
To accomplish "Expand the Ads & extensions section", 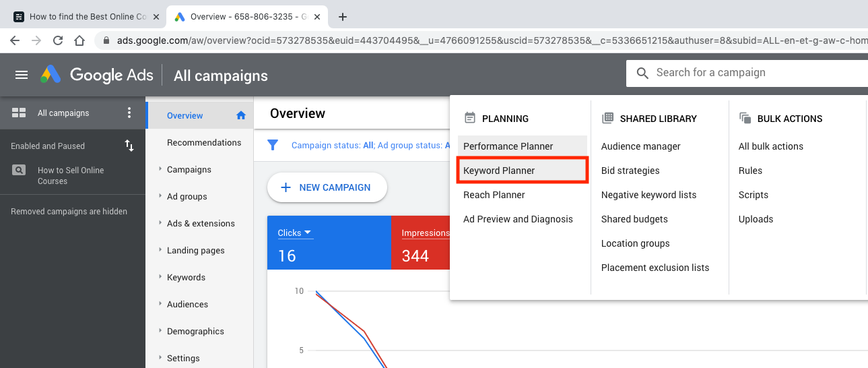I will 160,223.
